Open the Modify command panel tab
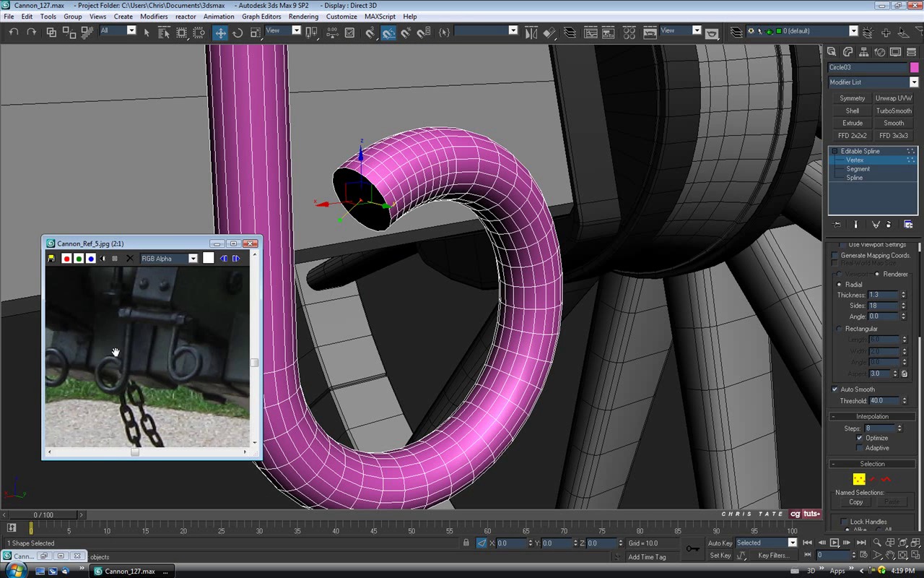The image size is (924, 578). click(847, 52)
